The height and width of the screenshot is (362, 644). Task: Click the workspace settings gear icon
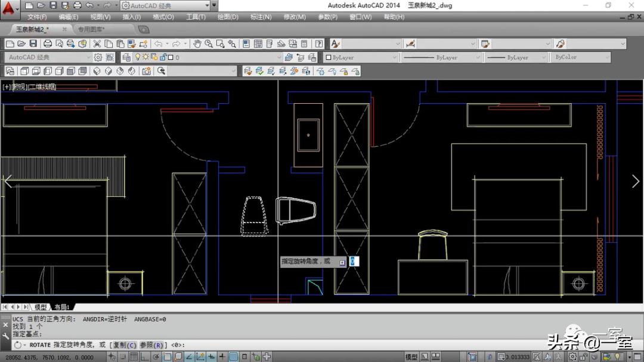click(98, 57)
